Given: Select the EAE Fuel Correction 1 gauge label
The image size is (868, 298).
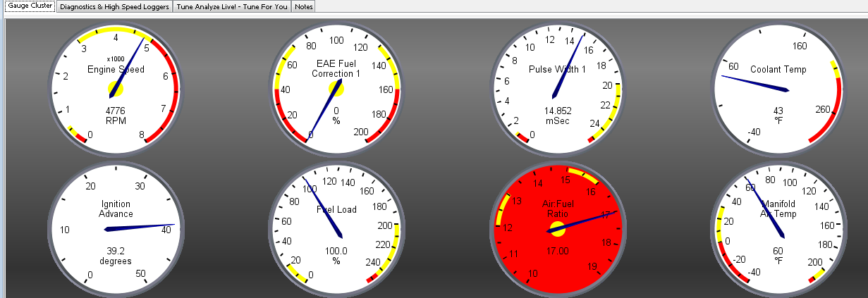Looking at the screenshot, I should (336, 68).
